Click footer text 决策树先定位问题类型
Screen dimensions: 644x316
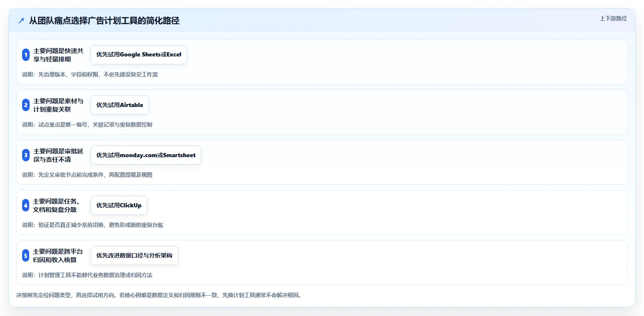[159, 295]
